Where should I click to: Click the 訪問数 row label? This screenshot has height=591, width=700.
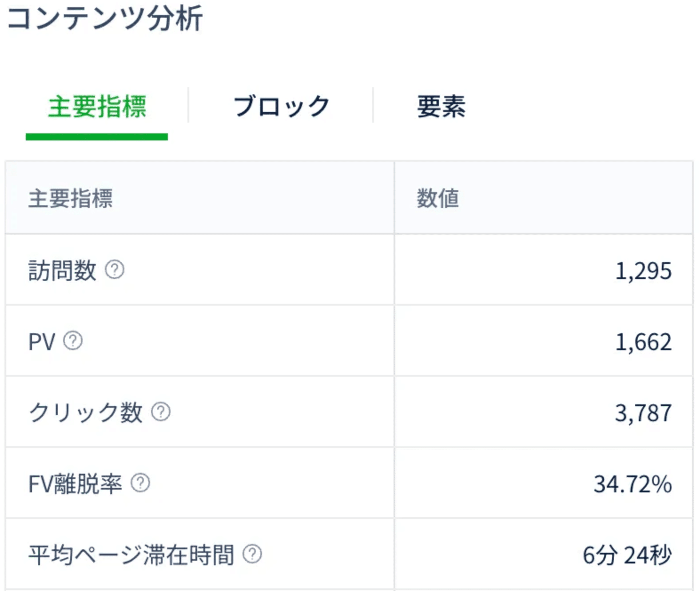pyautogui.click(x=62, y=270)
